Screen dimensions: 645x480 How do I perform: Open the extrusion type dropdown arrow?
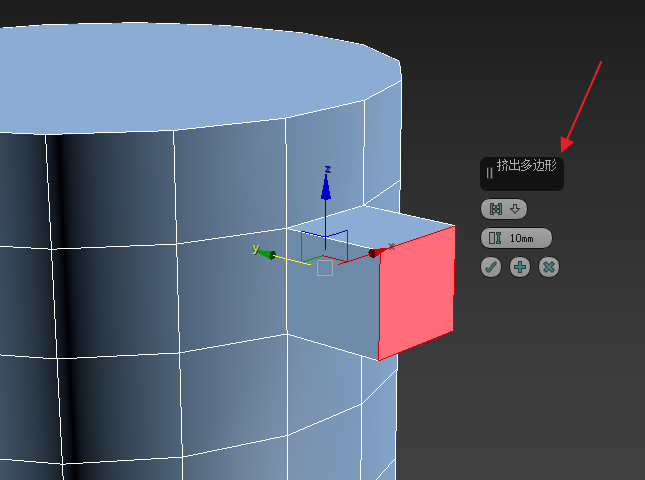point(515,209)
